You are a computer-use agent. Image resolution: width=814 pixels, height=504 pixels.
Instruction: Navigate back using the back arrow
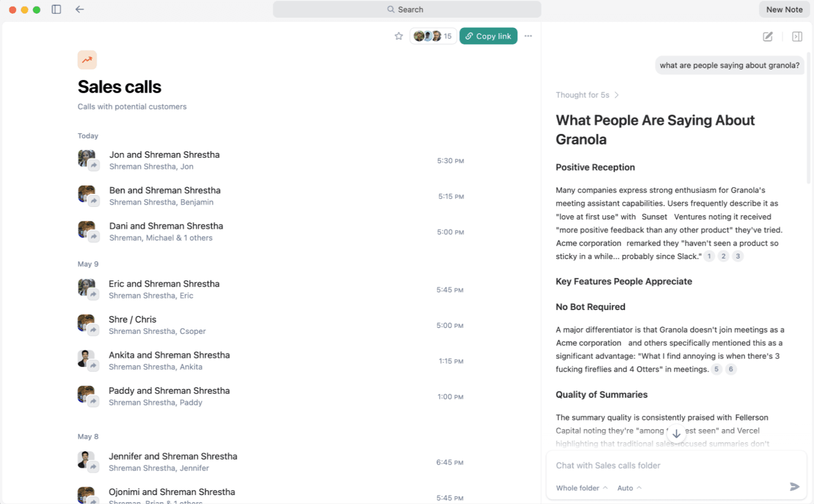click(x=80, y=9)
